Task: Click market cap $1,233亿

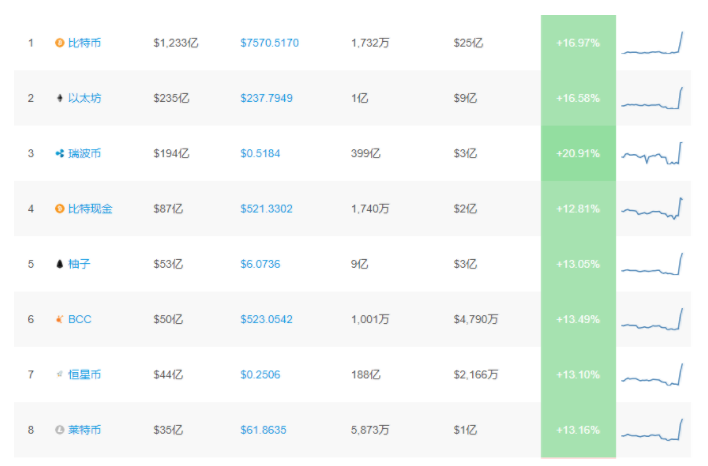Action: (176, 43)
